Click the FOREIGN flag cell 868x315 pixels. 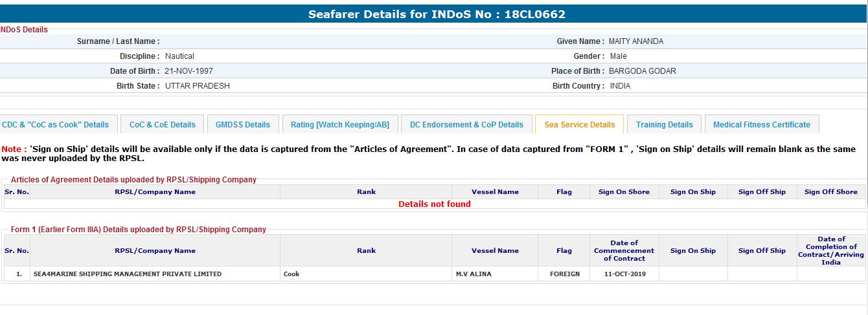click(x=564, y=274)
